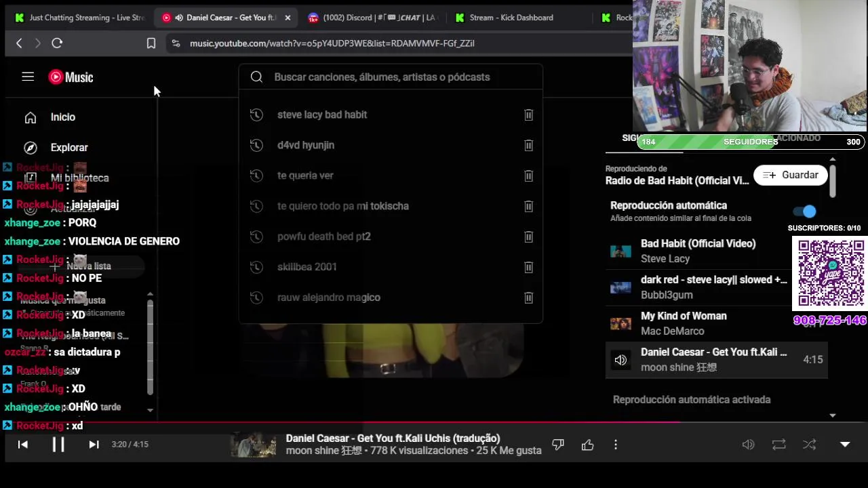Click moon shine artist link in player bar
868x488 pixels.
coord(323,451)
